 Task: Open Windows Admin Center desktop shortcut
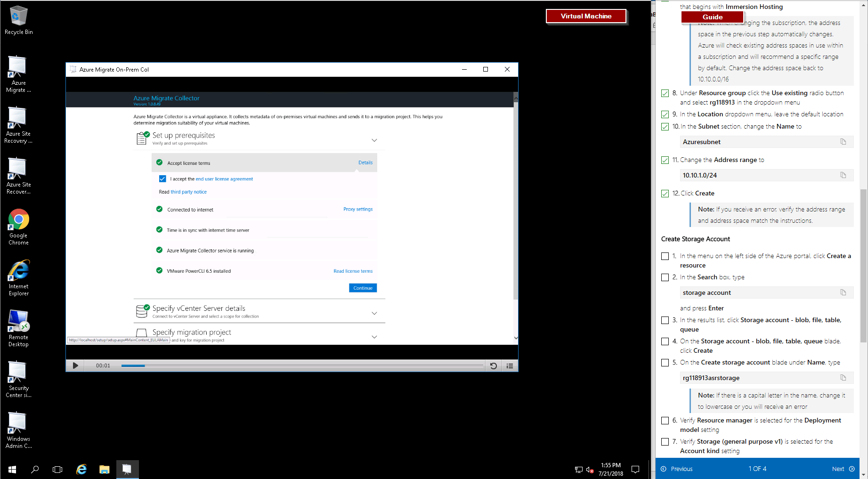click(18, 430)
